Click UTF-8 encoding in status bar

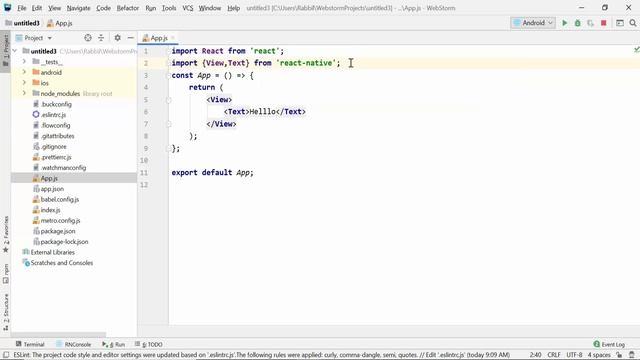click(574, 355)
